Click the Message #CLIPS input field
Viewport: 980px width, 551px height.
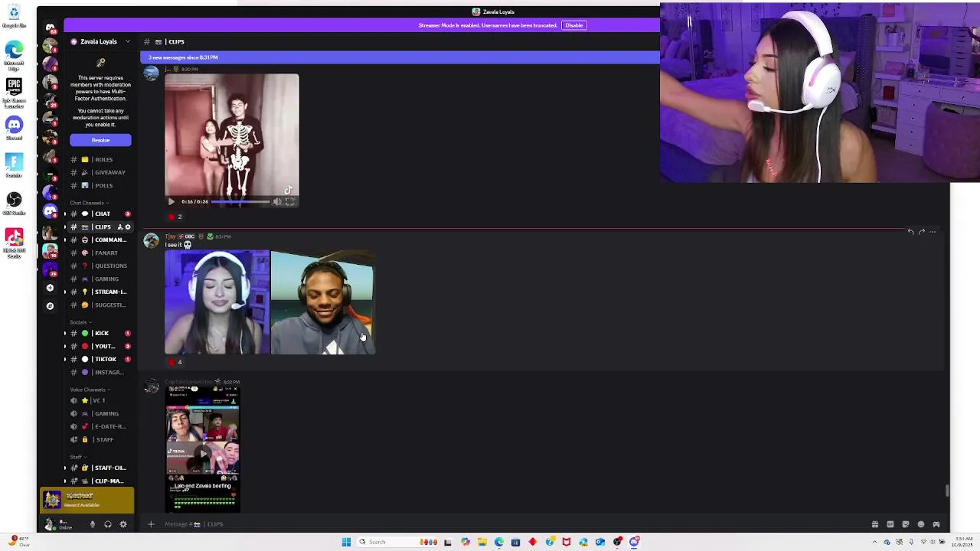click(x=505, y=524)
